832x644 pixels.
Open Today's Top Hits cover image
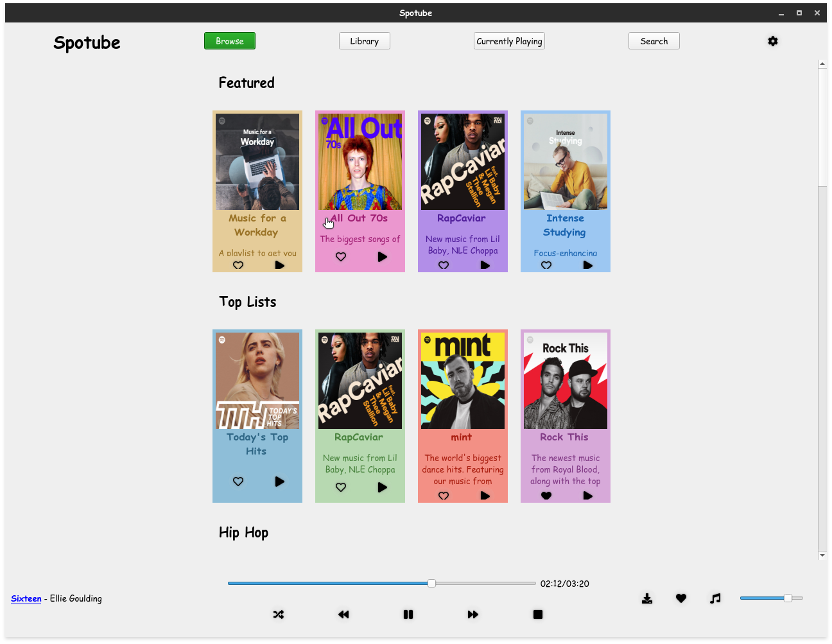click(257, 381)
